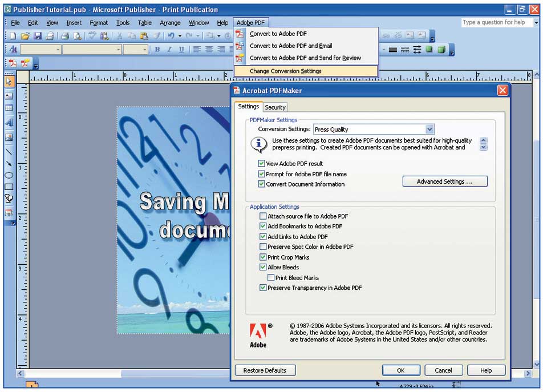Toggle Underline formatting
Screen dimensions: 543x392
[x=181, y=49]
